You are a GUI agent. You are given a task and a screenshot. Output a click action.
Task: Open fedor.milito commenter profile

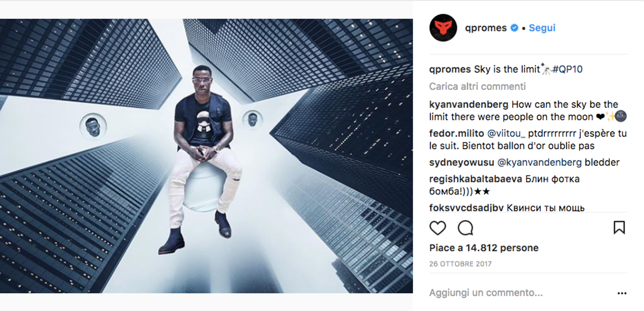[457, 133]
